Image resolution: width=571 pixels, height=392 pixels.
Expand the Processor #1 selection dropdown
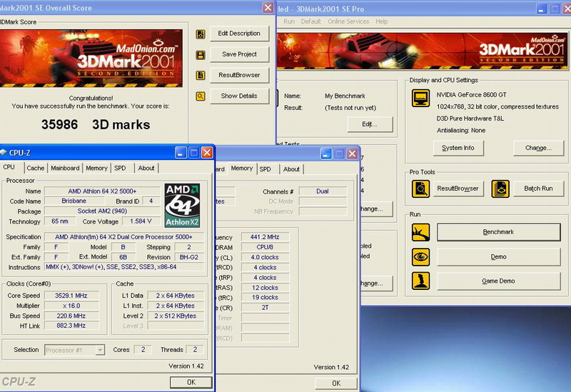click(x=99, y=350)
